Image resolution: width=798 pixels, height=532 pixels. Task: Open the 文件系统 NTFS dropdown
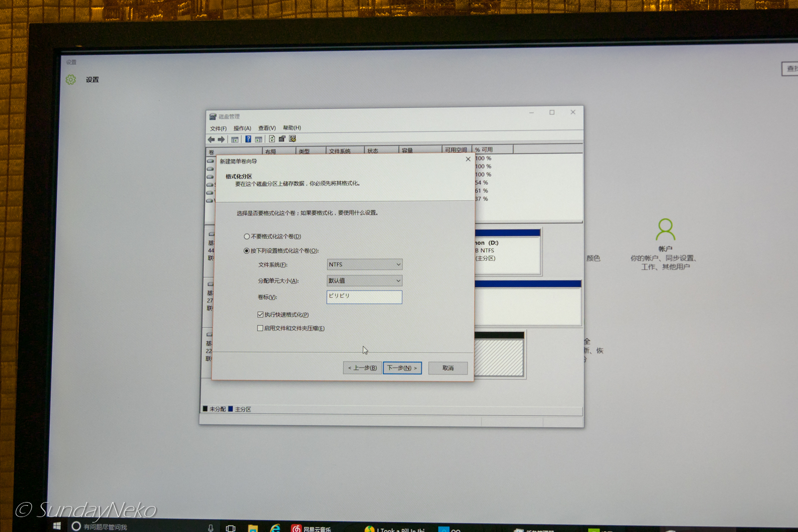tap(364, 265)
